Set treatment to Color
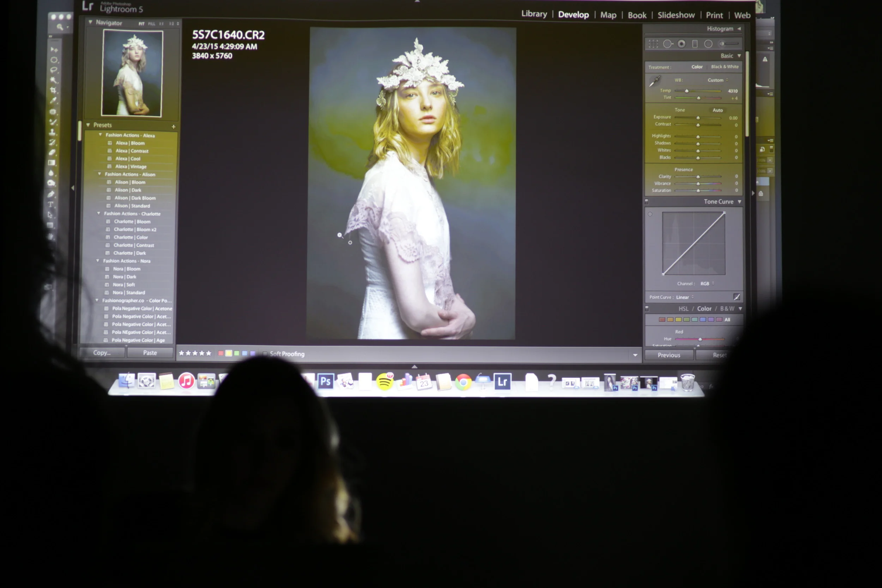 tap(697, 67)
